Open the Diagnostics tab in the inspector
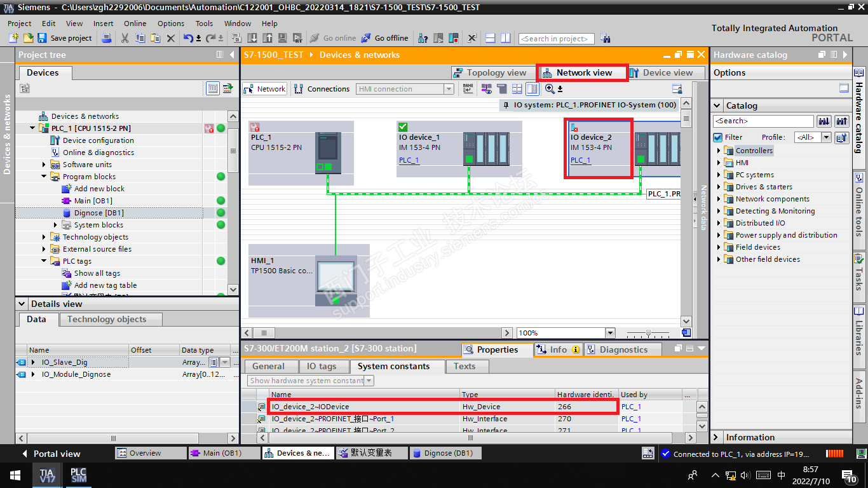 [623, 349]
